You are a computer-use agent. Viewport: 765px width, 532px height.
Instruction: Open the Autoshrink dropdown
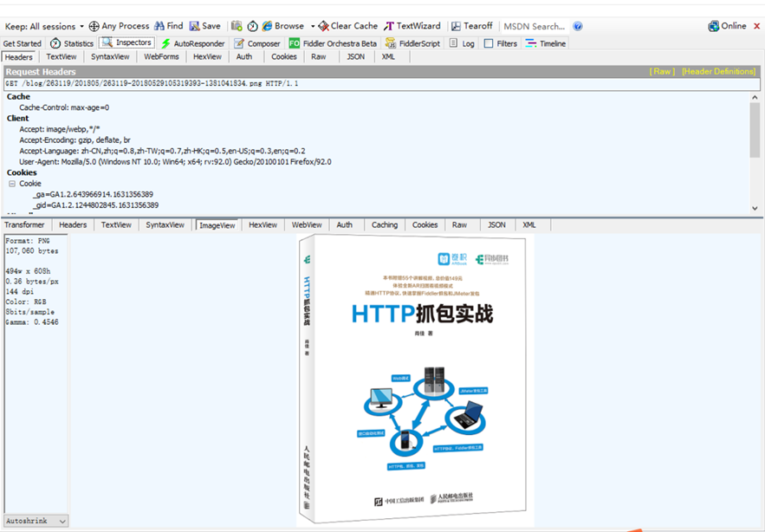36,521
